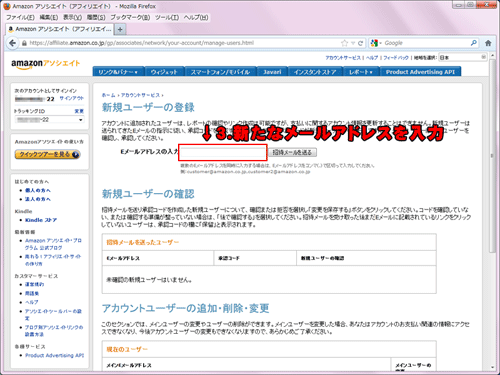The image size is (500, 375).
Task: Expand the リンク&バナー navigation dropdown
Action: point(118,72)
